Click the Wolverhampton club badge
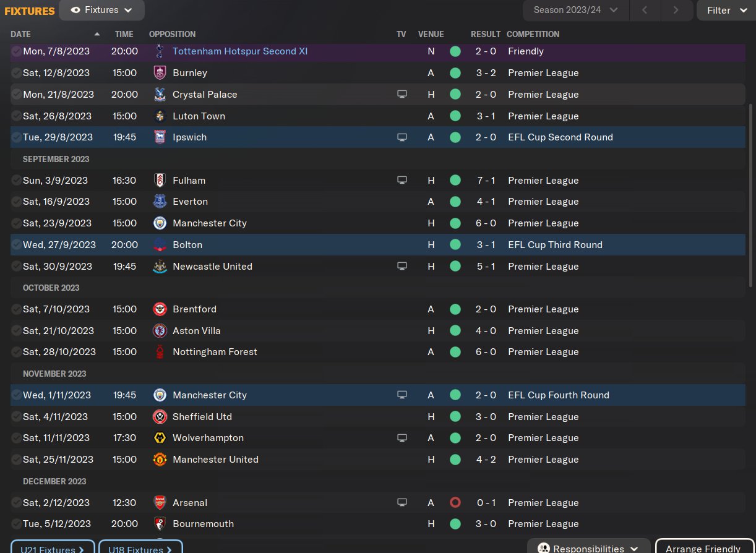Screen dimensions: 756x553 click(x=160, y=438)
